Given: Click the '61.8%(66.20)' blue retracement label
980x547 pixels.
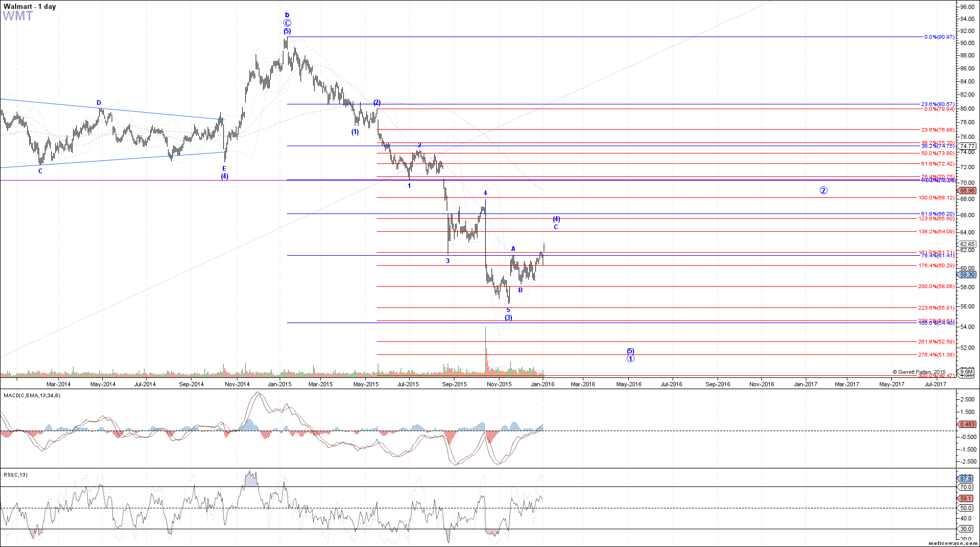Looking at the screenshot, I should point(938,214).
